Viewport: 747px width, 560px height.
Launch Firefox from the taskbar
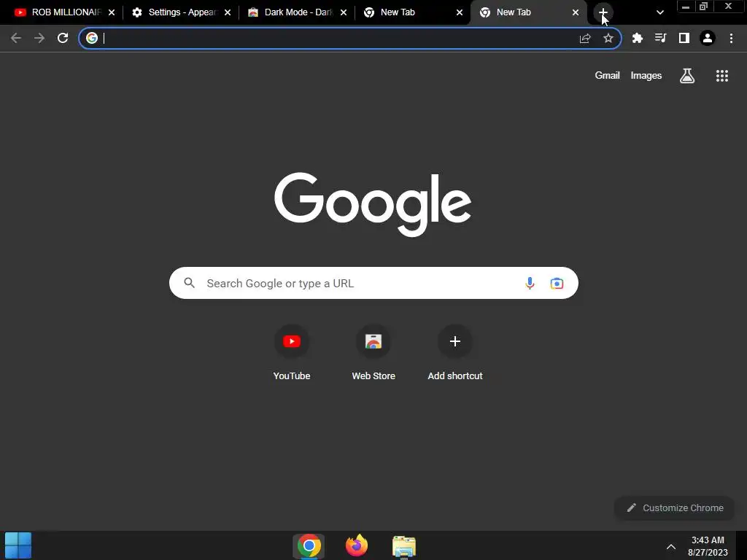coord(356,545)
